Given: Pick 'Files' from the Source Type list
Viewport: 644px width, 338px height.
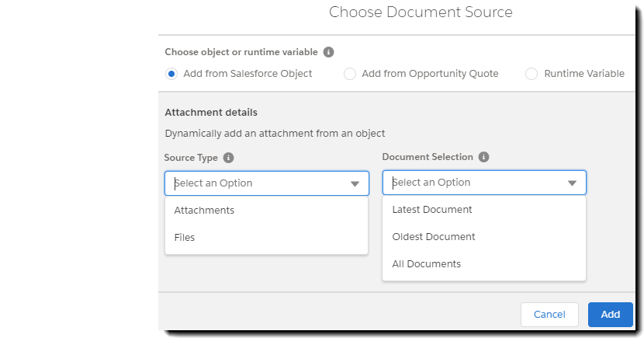Looking at the screenshot, I should 185,238.
